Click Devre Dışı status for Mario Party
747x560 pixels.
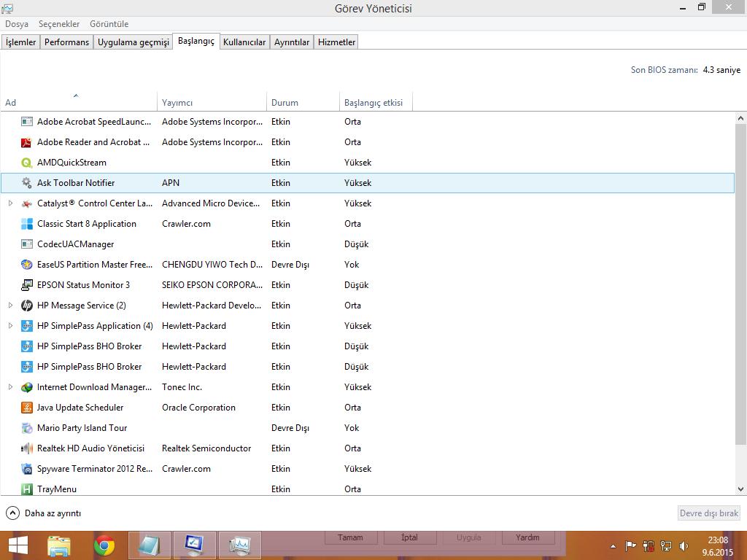click(290, 427)
